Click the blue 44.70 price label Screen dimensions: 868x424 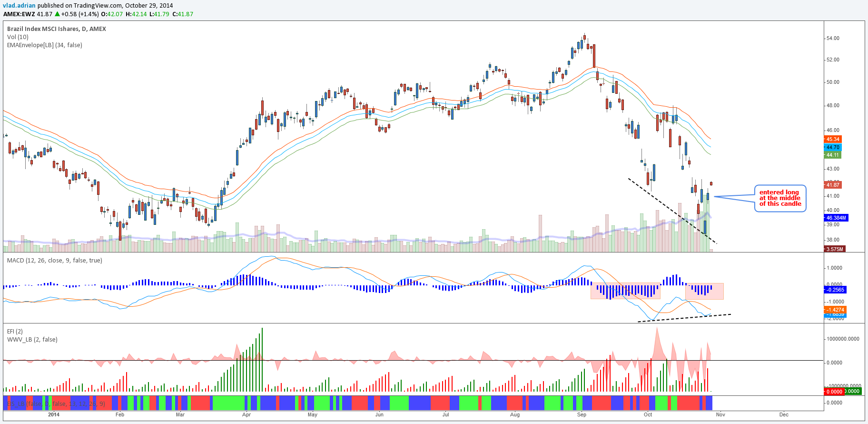click(833, 148)
